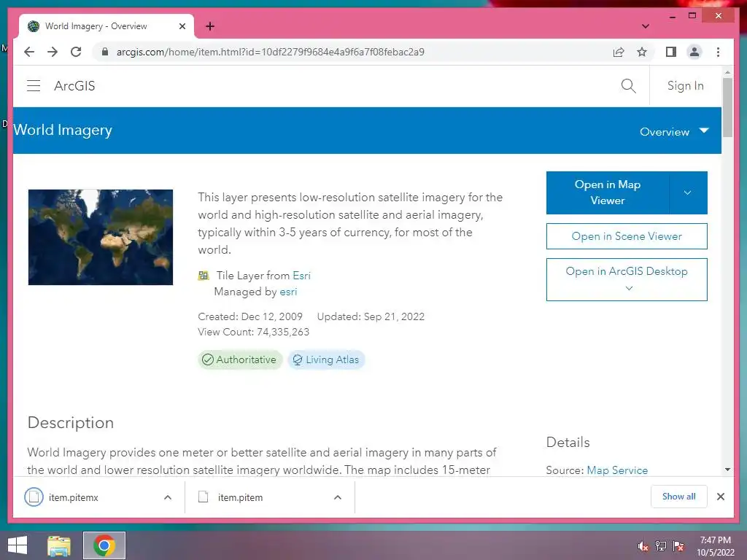747x560 pixels.
Task: Open the Chrome side panel icon
Action: (671, 52)
